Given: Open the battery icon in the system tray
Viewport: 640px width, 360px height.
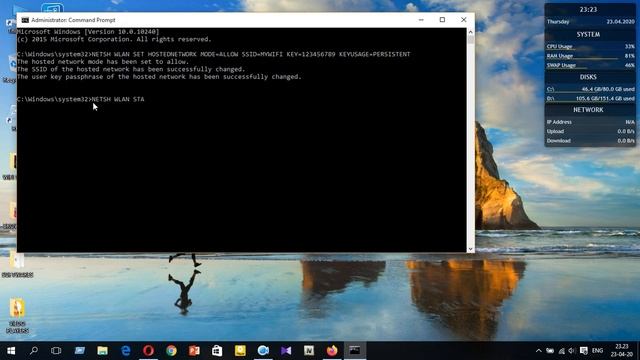Looking at the screenshot, I should point(550,351).
